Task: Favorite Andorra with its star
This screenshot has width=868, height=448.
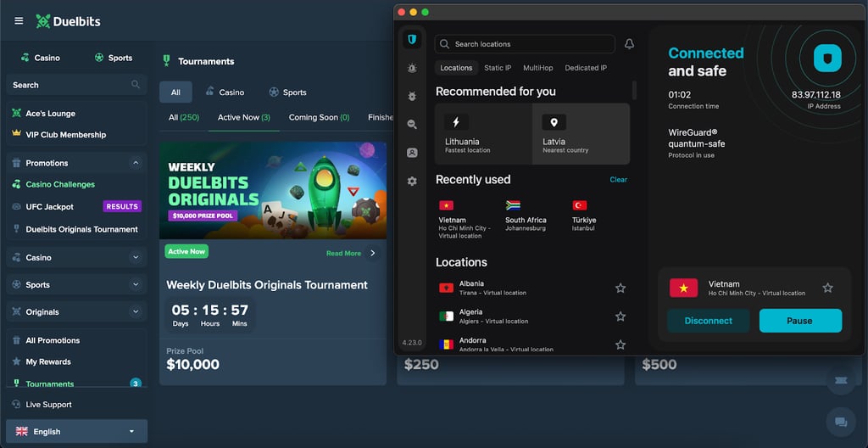Action: click(x=620, y=344)
